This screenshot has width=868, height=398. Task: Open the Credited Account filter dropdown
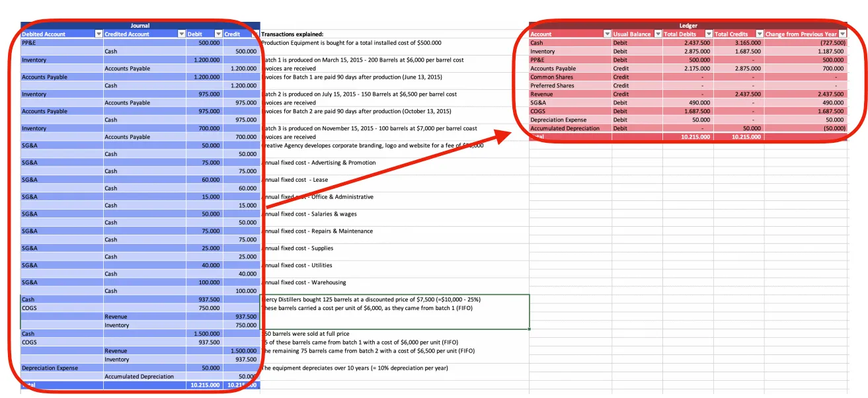pyautogui.click(x=181, y=34)
